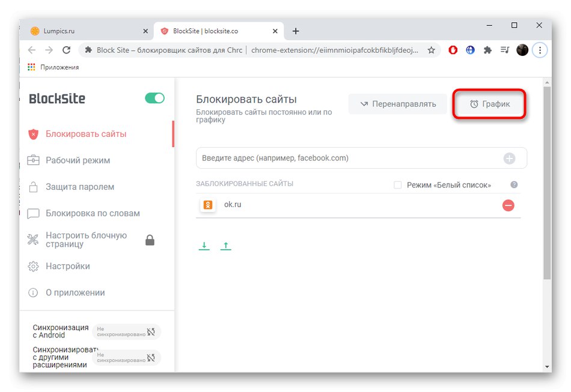Open the browser profile avatar menu
Screen dimensions: 571x392
pos(522,50)
